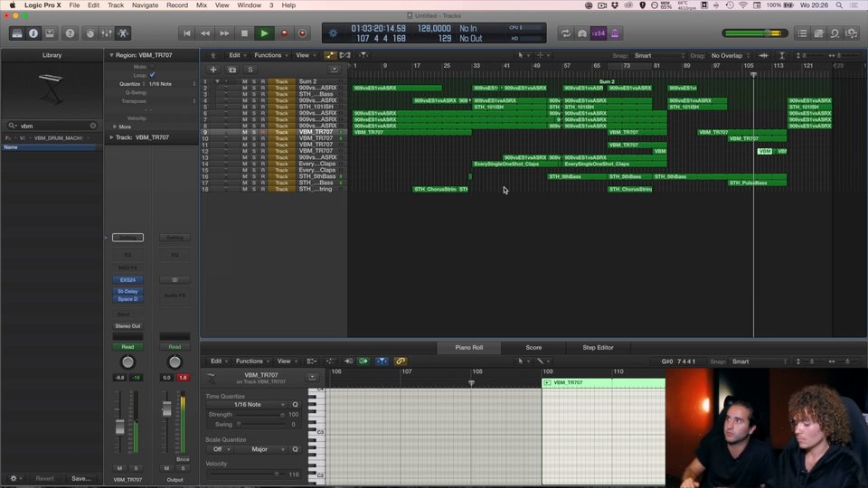Switch to the Score tab
Viewport: 868px width, 488px height.
533,347
